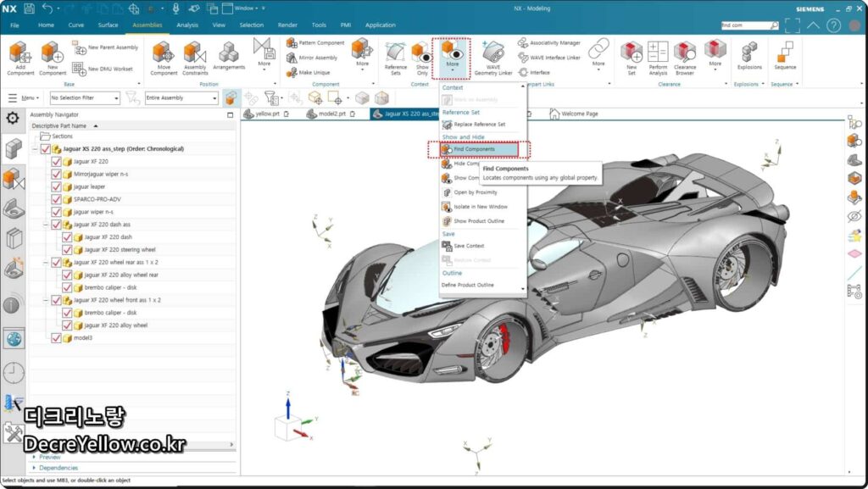The height and width of the screenshot is (489, 868).
Task: Toggle checkbox for Jaguar XF 220 dash
Action: [67, 236]
